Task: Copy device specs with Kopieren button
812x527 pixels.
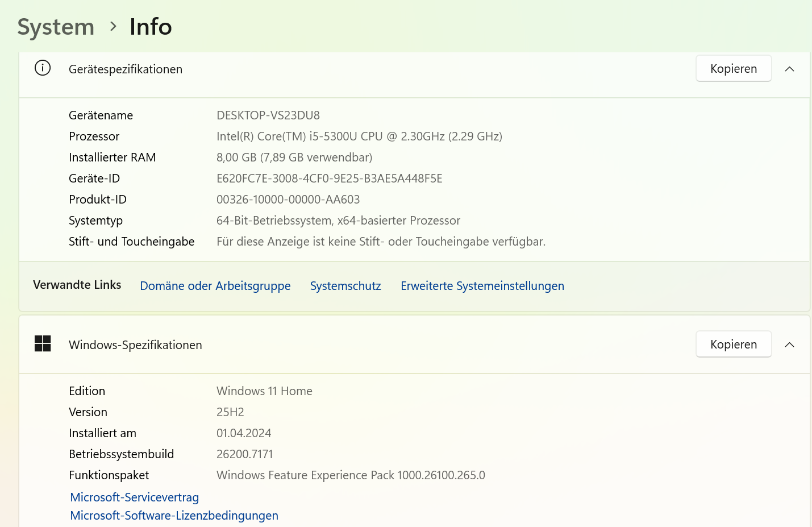Action: click(734, 68)
